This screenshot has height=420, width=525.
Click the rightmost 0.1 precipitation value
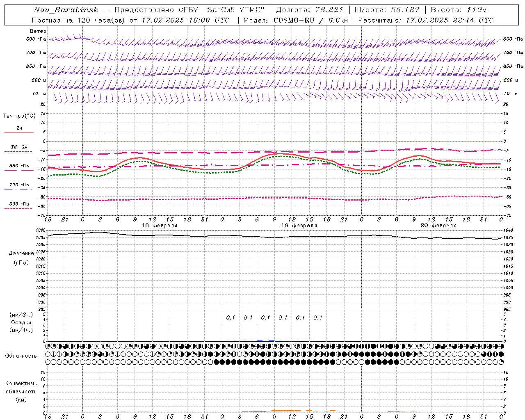pos(318,317)
